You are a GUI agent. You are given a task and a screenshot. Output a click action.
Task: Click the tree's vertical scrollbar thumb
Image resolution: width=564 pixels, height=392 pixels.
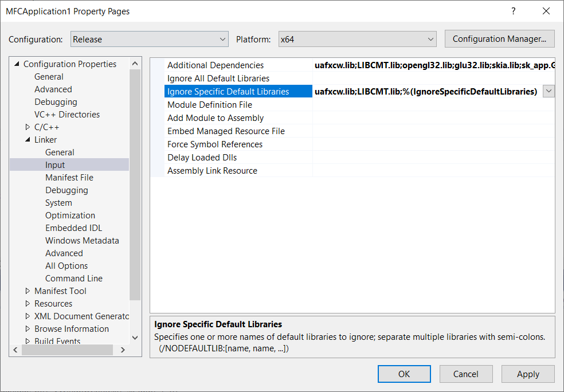tap(135, 185)
